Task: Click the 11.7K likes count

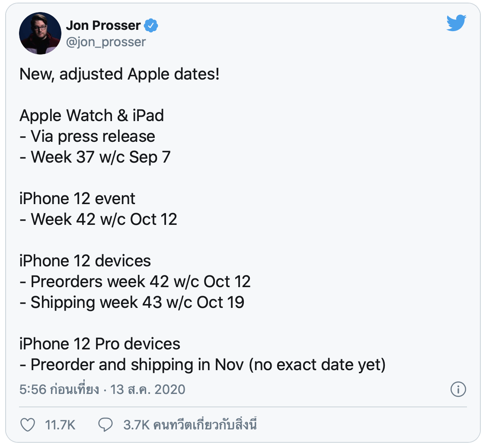Action: 60,425
